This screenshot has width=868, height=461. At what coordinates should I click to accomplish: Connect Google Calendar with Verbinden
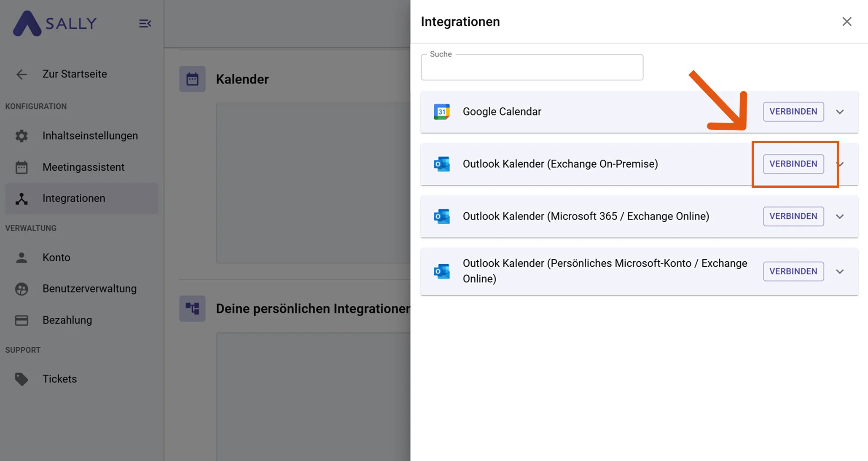tap(793, 112)
